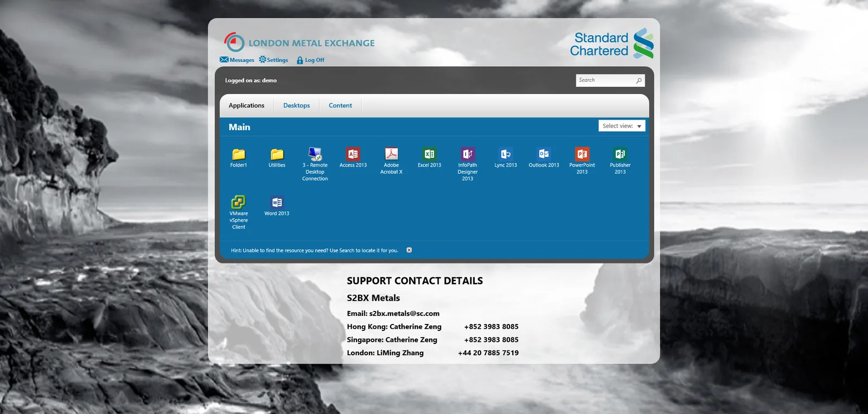The image size is (868, 414).
Task: Click the London phone number +44 20 7885 7519
Action: 488,353
